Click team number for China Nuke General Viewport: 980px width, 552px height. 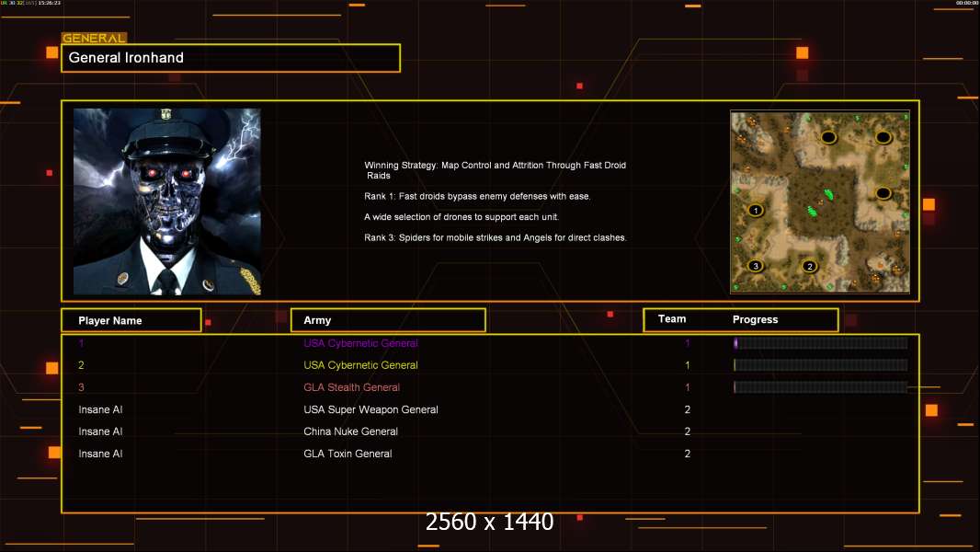coord(688,431)
